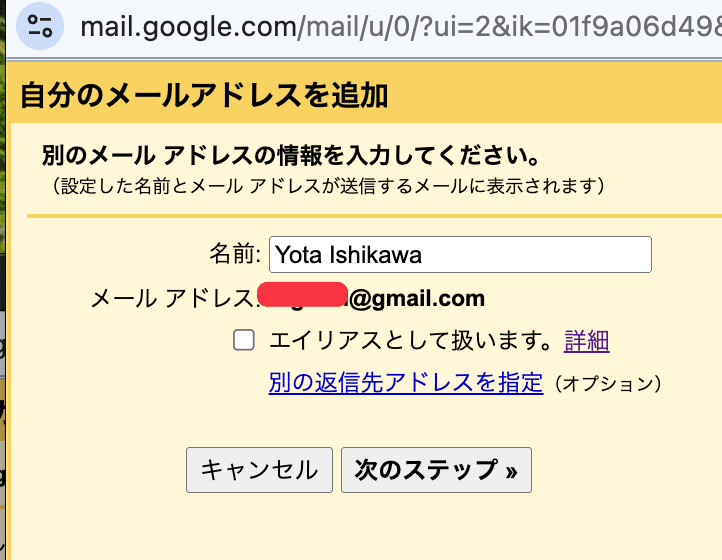
Task: Click the mail.google.com URL in address bar
Action: (190, 26)
